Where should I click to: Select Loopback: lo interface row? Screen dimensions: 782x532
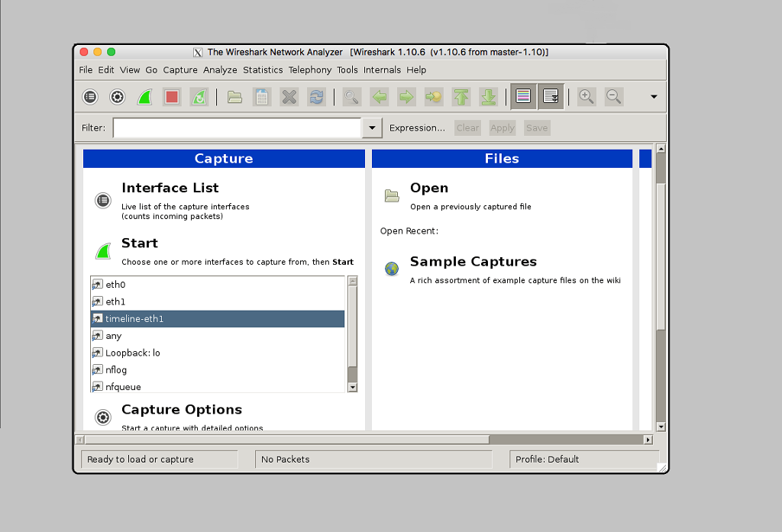pyautogui.click(x=218, y=353)
